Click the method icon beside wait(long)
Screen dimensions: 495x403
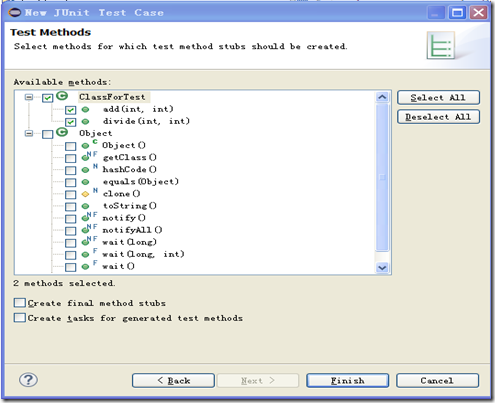click(89, 241)
